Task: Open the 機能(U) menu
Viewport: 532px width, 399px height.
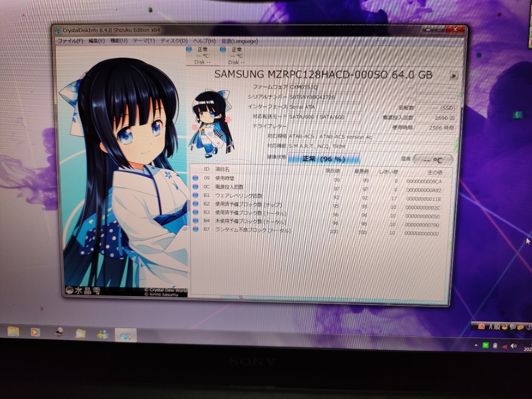Action: [118, 41]
